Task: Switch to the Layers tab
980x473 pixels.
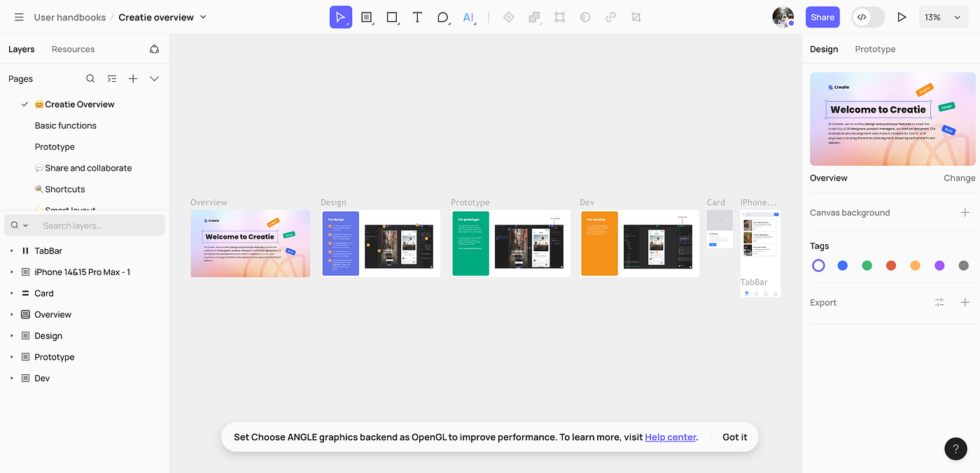Action: tap(22, 49)
